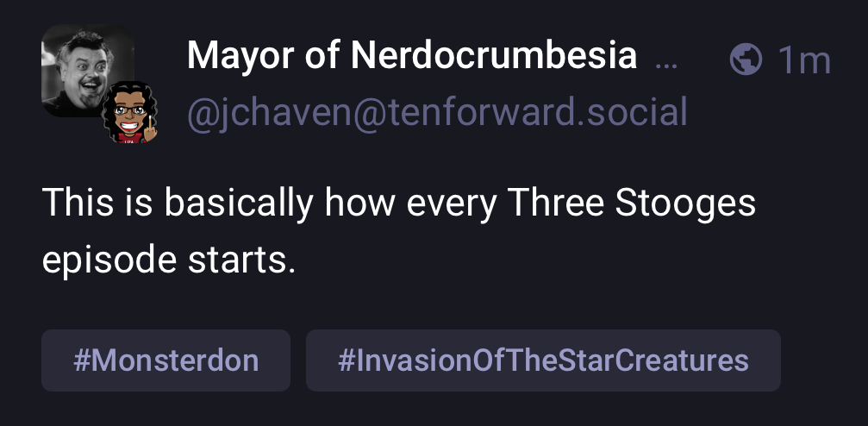
Task: Click the display name Mayor of Nerdocrumbesia
Action: pyautogui.click(x=412, y=58)
